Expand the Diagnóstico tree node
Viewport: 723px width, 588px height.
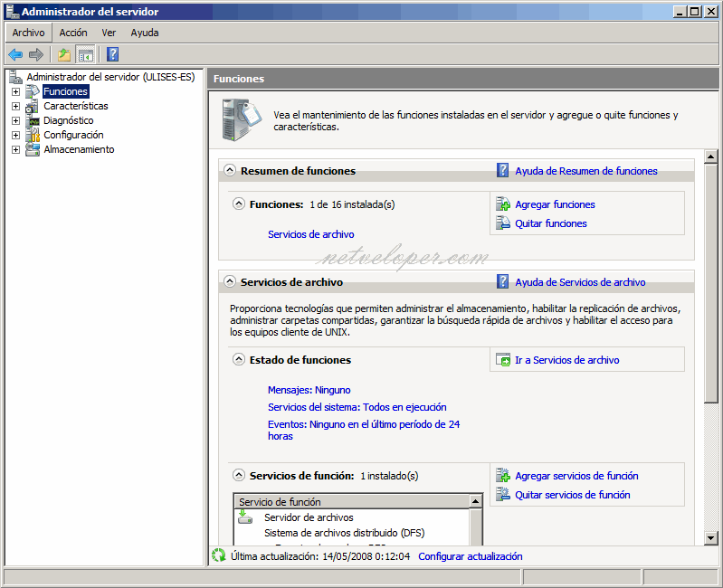tap(15, 120)
